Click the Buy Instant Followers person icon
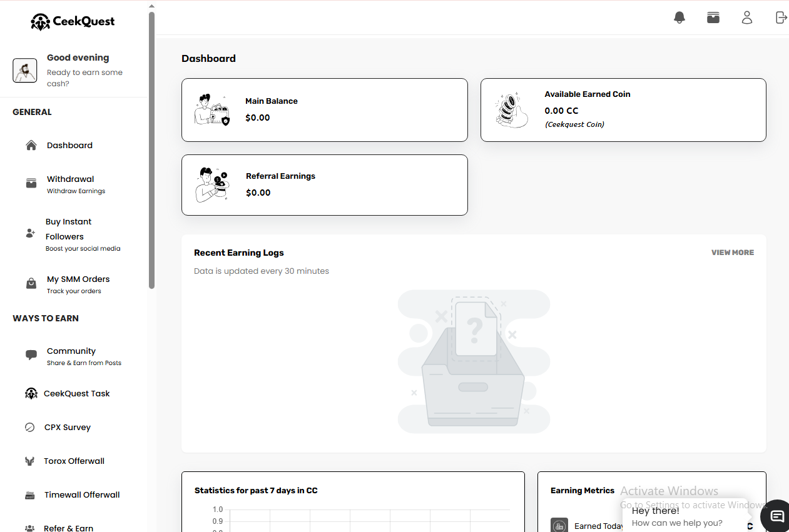789x532 pixels. tap(30, 233)
